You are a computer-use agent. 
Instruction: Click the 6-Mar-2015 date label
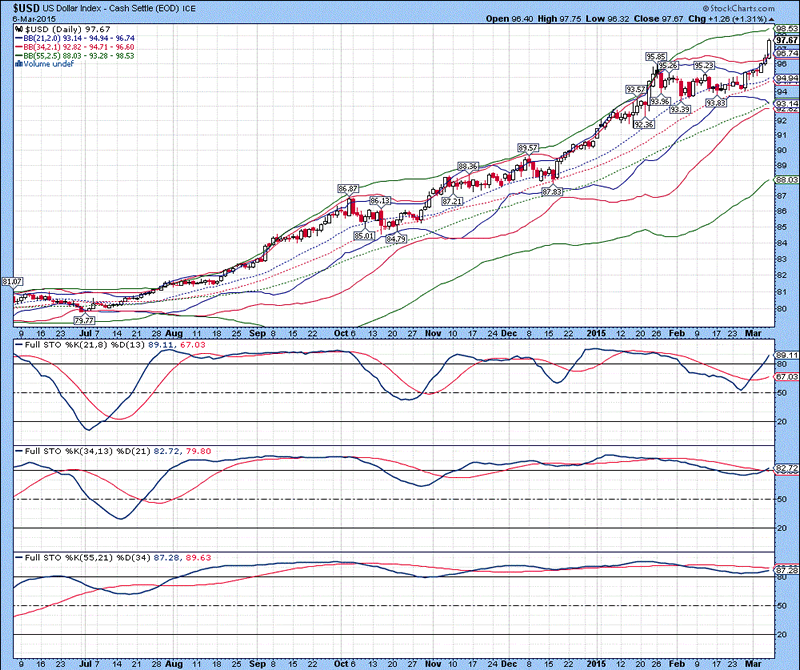[27, 19]
